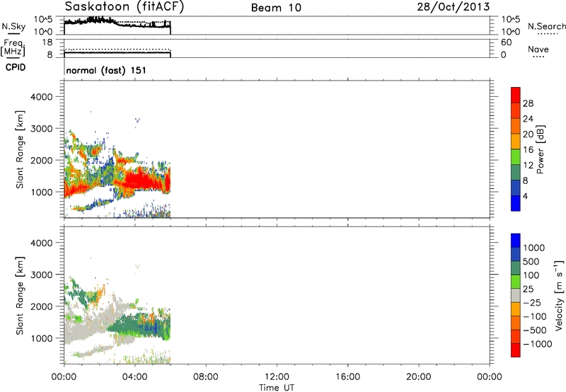Click the red high-power echo region
The width and height of the screenshot is (566, 392).
tap(144, 180)
